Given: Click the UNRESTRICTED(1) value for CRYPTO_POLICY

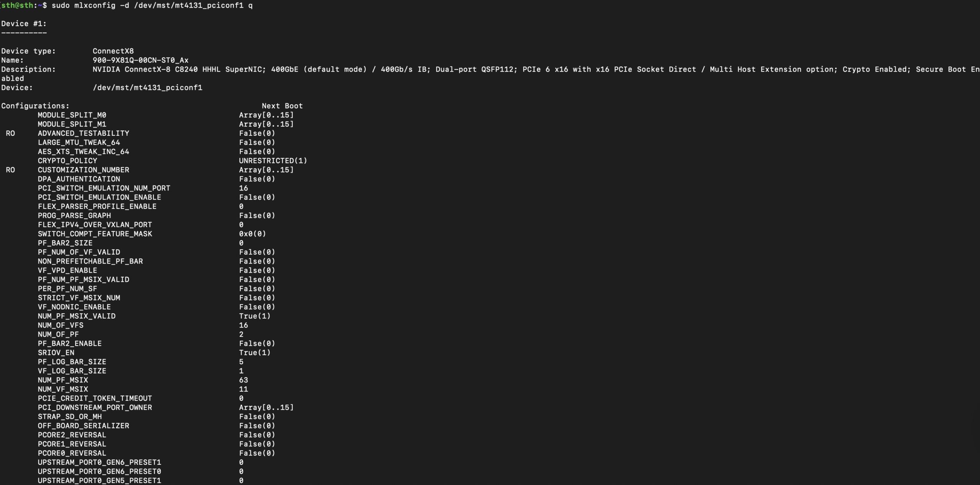Looking at the screenshot, I should 273,161.
